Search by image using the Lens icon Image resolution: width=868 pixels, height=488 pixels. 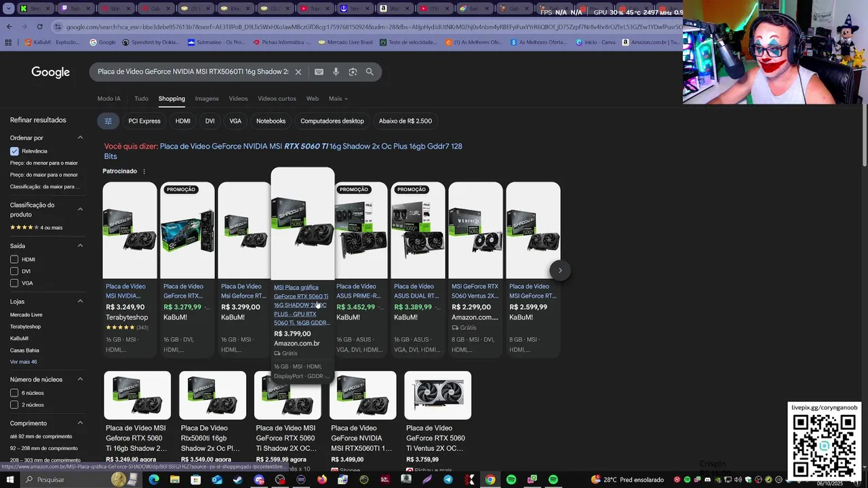[x=353, y=72]
